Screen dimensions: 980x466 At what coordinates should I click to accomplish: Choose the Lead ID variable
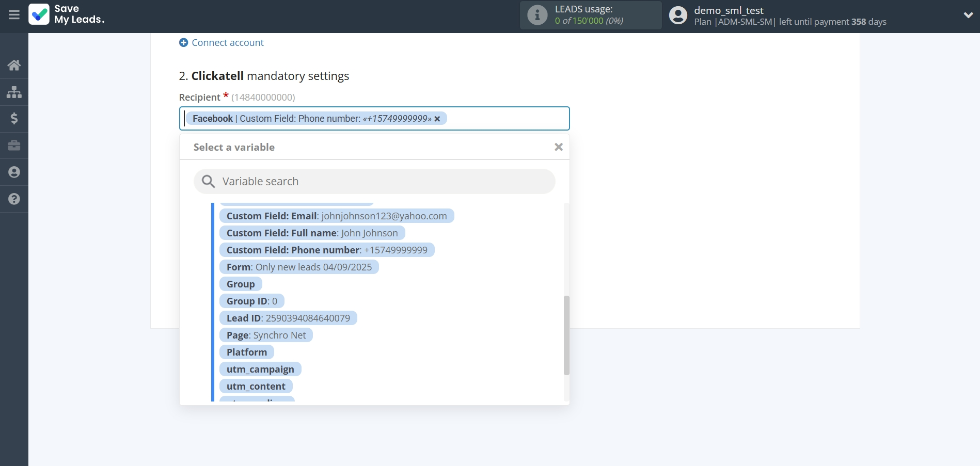288,318
